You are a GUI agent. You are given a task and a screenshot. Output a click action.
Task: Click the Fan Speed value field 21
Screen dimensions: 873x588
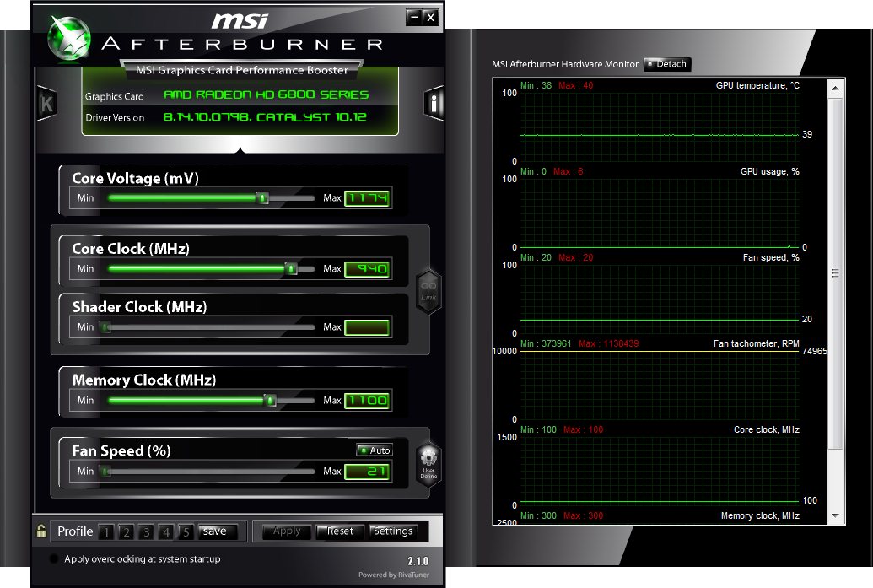(x=367, y=472)
